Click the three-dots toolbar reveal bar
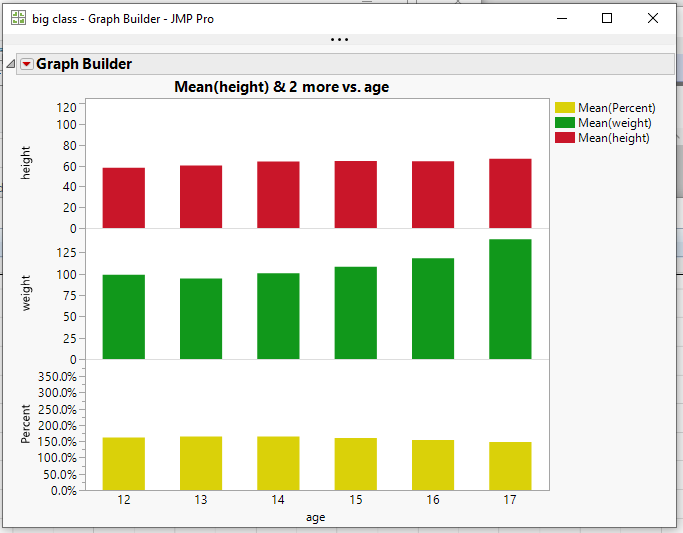 [x=339, y=40]
